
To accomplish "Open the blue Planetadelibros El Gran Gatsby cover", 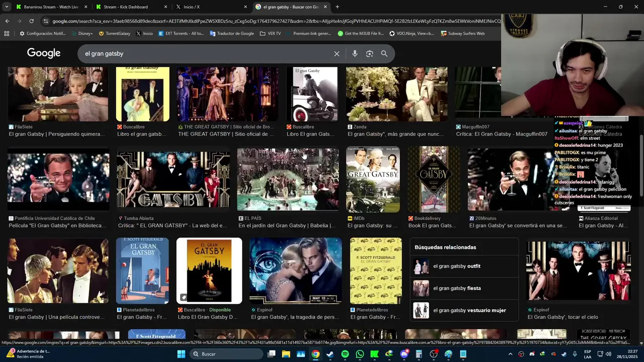I will tap(142, 270).
